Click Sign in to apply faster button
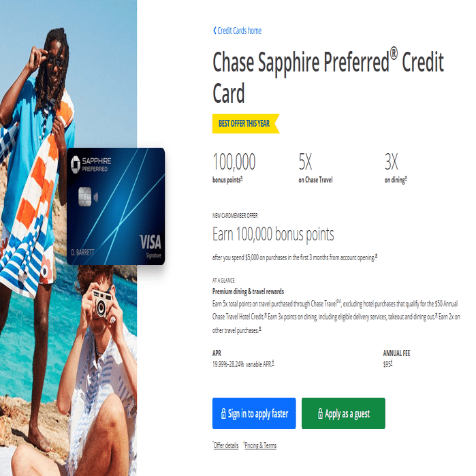This screenshot has height=476, width=476. tap(254, 413)
